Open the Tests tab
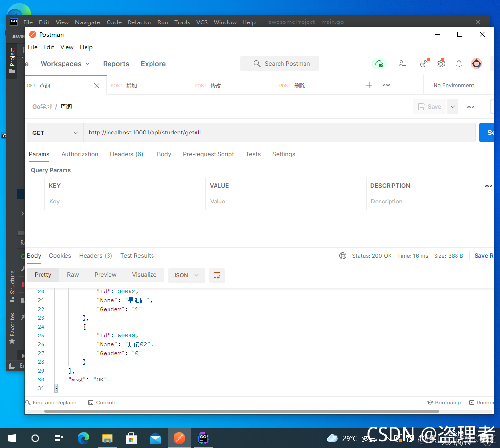The height and width of the screenshot is (448, 500). pos(253,154)
